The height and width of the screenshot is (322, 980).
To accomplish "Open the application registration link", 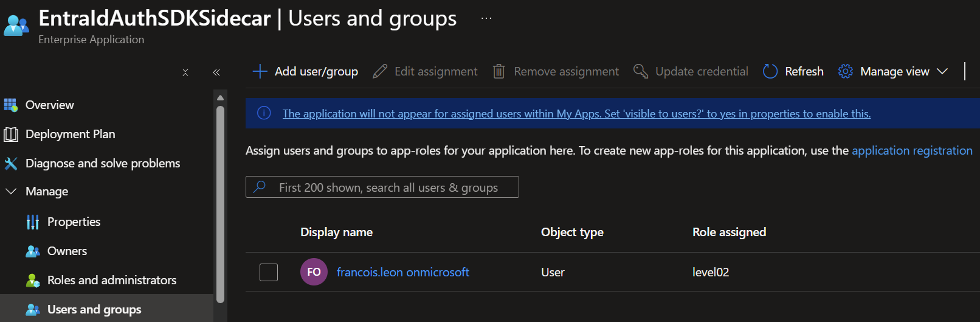I will point(912,150).
